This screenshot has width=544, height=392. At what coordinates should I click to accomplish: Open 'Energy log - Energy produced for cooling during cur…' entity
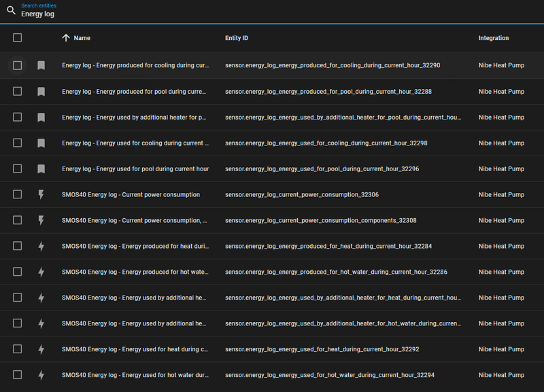pyautogui.click(x=135, y=65)
